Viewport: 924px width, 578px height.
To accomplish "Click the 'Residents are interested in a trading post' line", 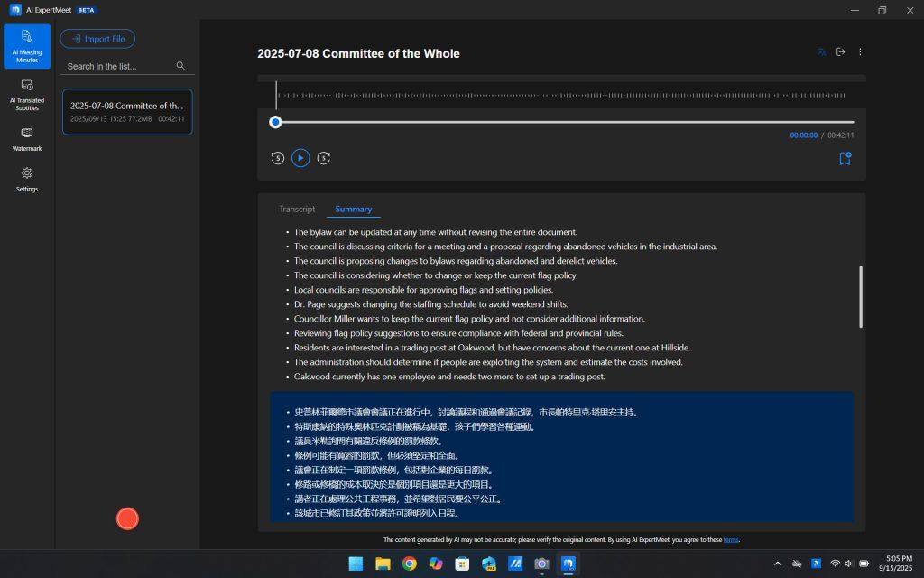I will 492,348.
